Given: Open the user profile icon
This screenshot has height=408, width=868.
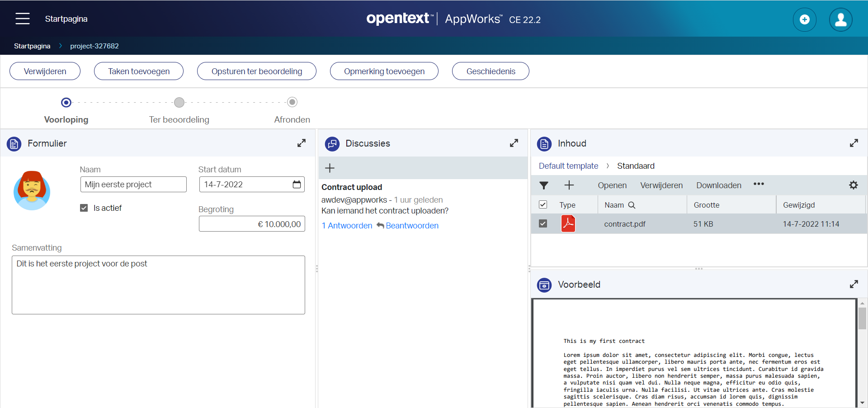Looking at the screenshot, I should coord(840,19).
